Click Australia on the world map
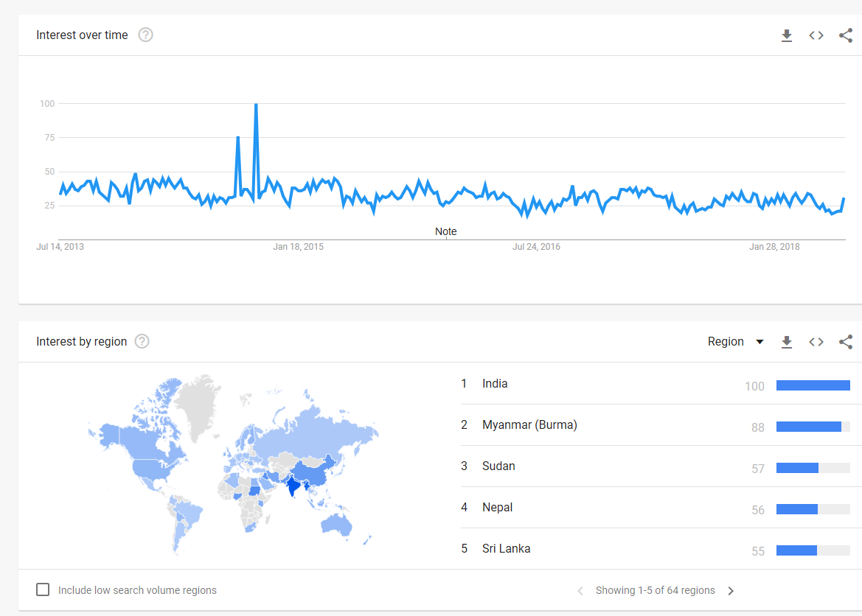This screenshot has width=862, height=616. (338, 524)
